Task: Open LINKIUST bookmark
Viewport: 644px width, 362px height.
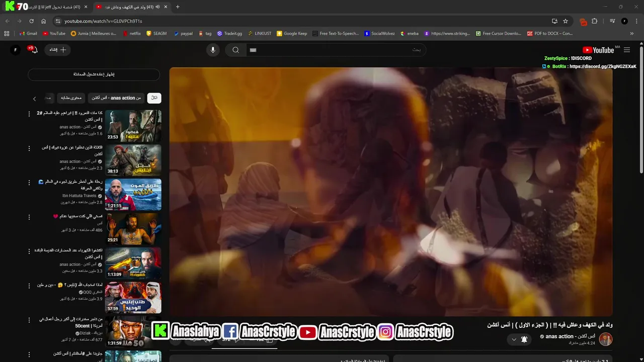Action: pos(259,34)
